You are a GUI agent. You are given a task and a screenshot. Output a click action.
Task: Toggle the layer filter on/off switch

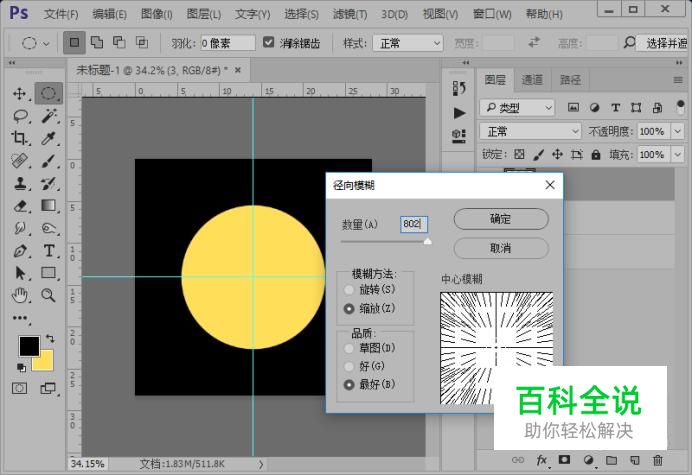coord(680,107)
